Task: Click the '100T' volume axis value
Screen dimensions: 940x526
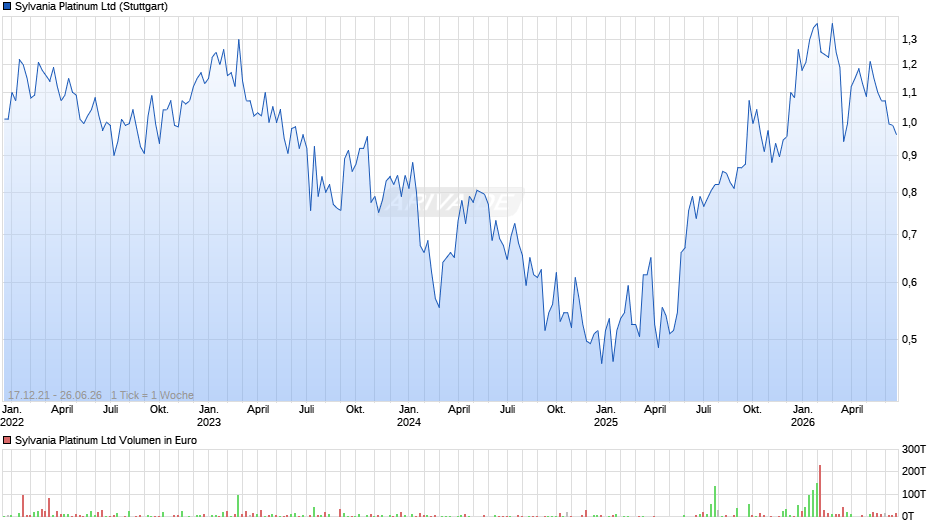Action: [x=914, y=494]
